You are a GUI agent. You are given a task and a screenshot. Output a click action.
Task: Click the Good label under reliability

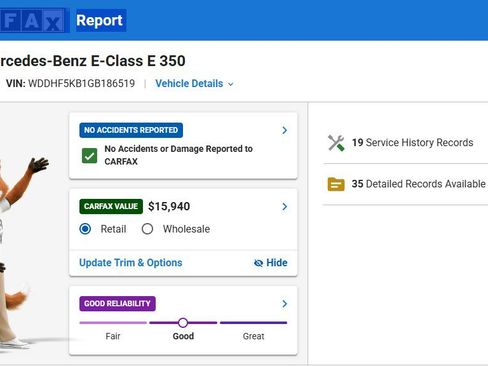pos(183,336)
